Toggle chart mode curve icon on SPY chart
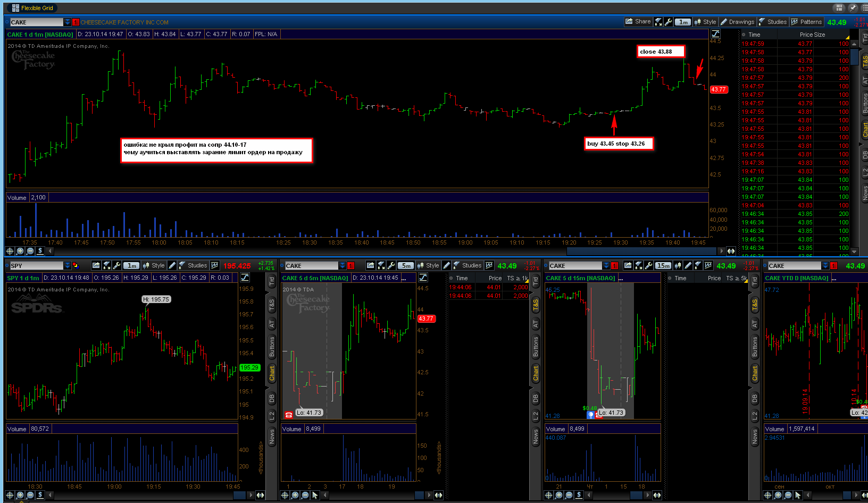Screen dimensions: 868x503 pyautogui.click(x=245, y=277)
